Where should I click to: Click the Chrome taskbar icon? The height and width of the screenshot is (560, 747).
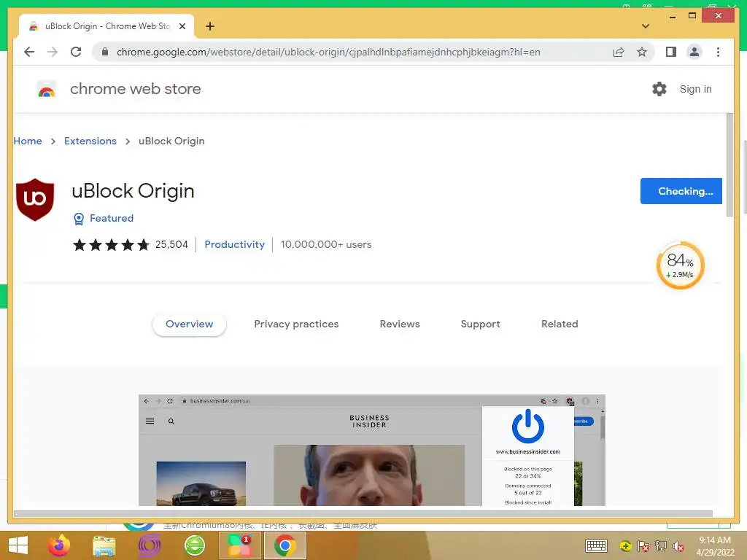coord(285,545)
